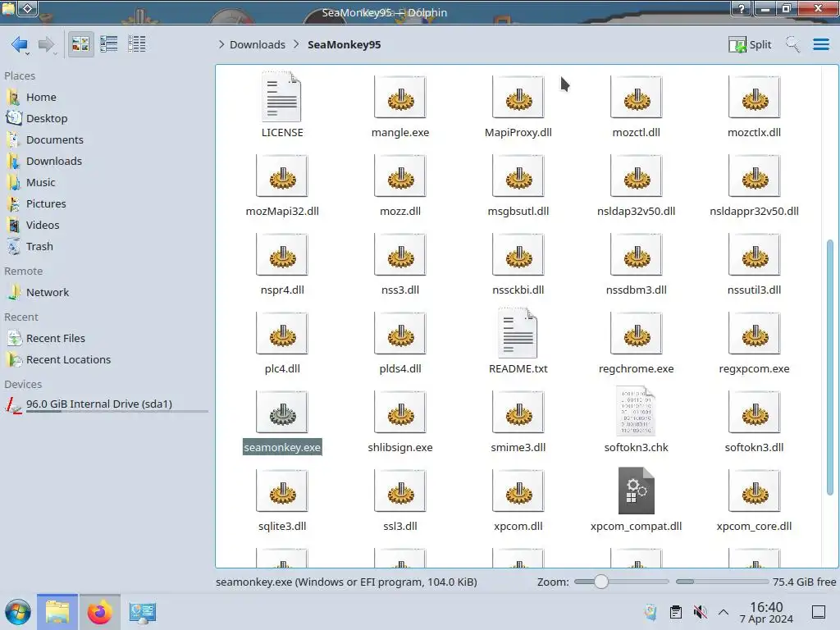Select mozz.dll icon
Image resolution: width=840 pixels, height=630 pixels.
point(400,176)
